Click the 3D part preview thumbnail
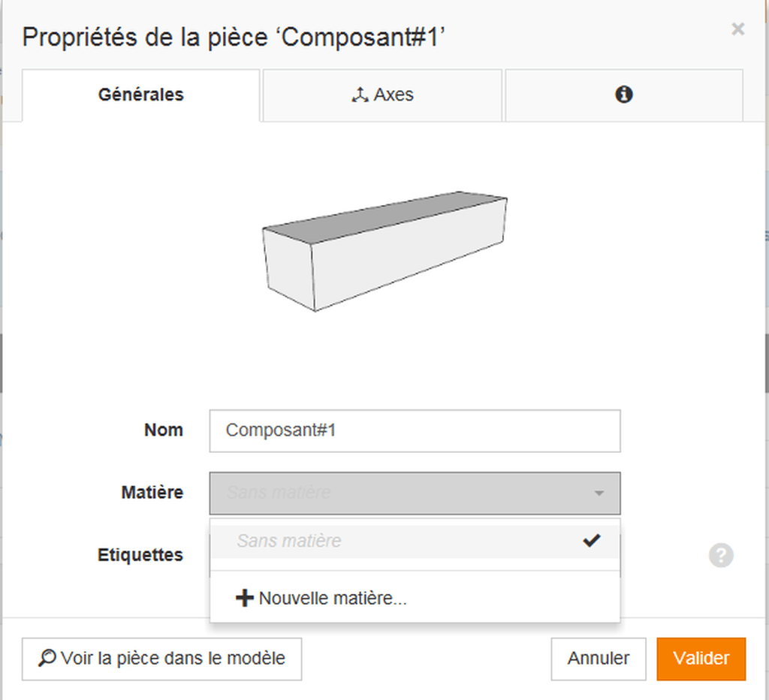 (385, 251)
